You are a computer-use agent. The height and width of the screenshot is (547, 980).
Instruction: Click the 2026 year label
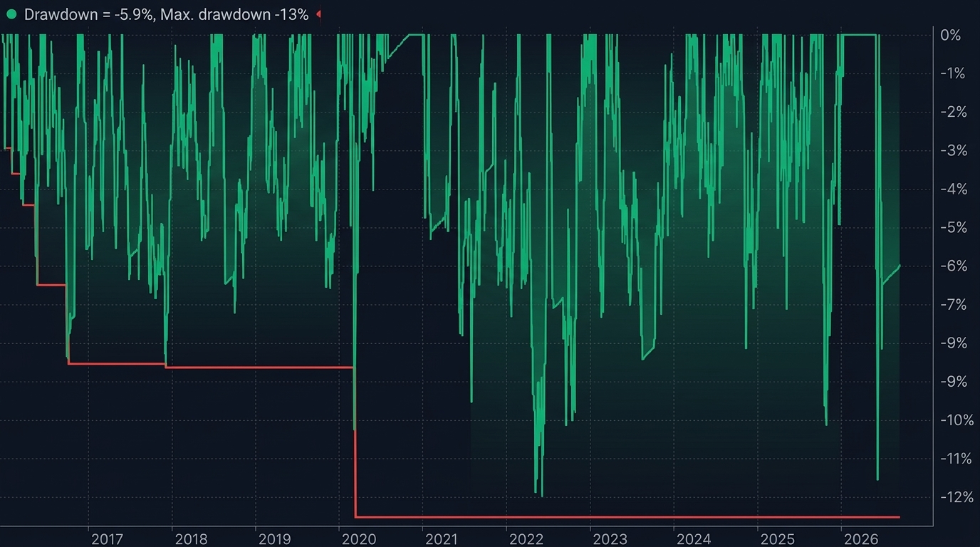(861, 538)
